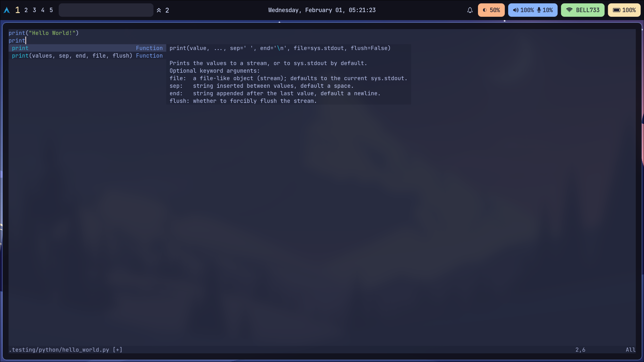Click the 'Optional keyword arguments:' line

[x=215, y=71]
